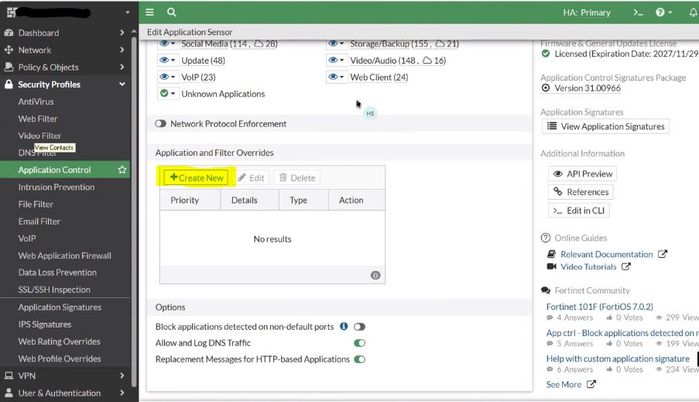The width and height of the screenshot is (699, 402).
Task: Click the favorite star beside Application Control
Action: pyautogui.click(x=123, y=170)
